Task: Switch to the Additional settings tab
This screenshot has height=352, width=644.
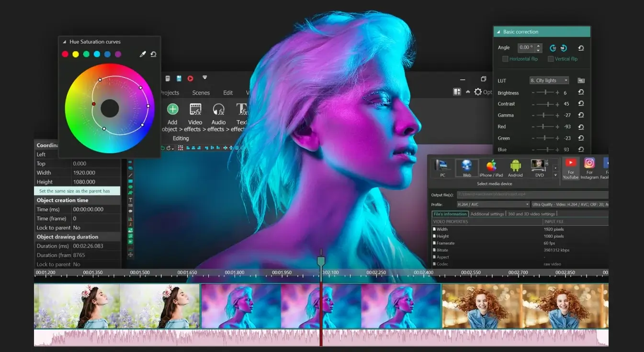Action: click(487, 214)
